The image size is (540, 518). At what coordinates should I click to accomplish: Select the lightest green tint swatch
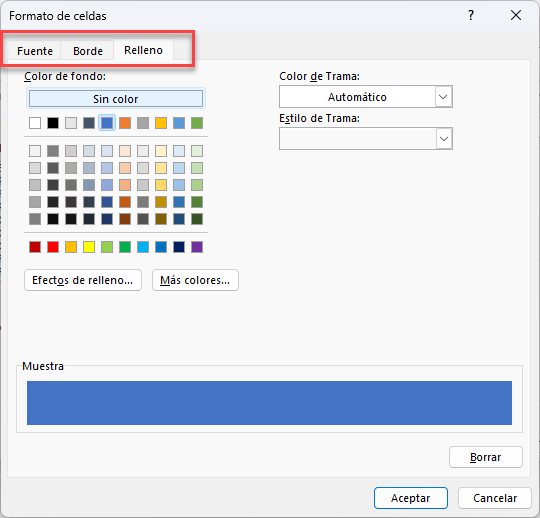click(x=197, y=151)
